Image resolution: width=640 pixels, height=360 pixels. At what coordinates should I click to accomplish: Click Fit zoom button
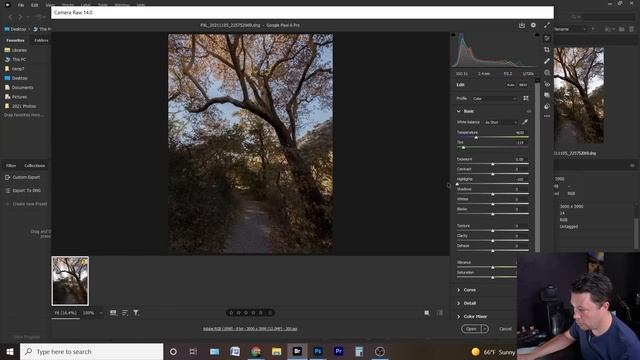point(66,313)
